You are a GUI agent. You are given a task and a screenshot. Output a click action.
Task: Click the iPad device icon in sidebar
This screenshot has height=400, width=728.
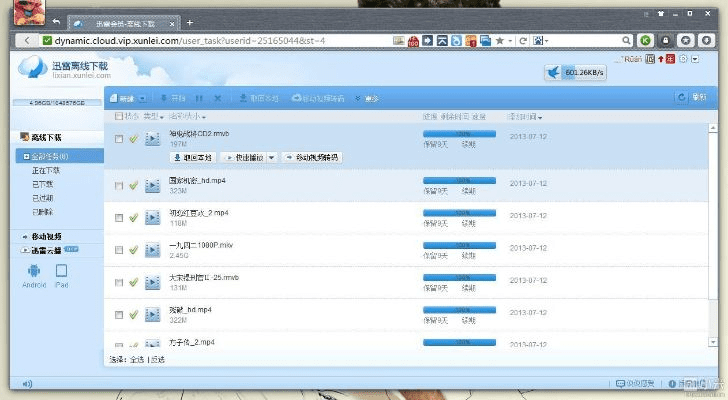pyautogui.click(x=61, y=271)
